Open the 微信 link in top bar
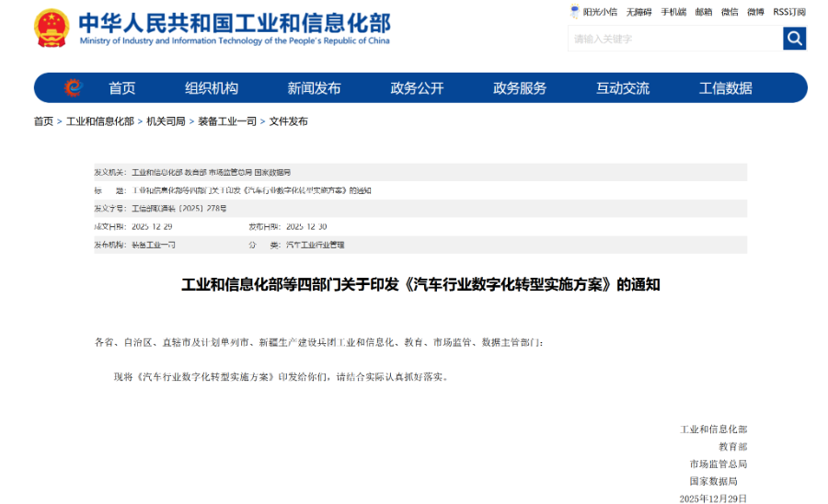Screen dimensions: 828x504 pyautogui.click(x=730, y=12)
